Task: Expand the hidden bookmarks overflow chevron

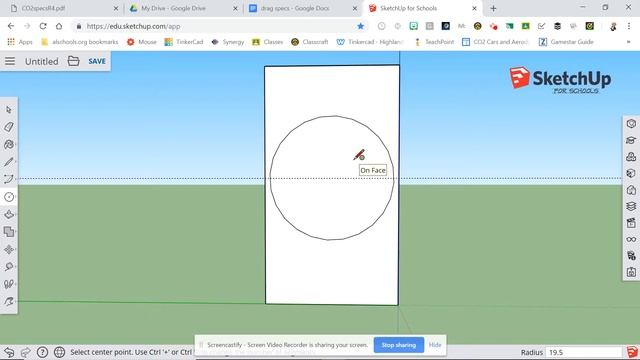Action: tap(629, 42)
